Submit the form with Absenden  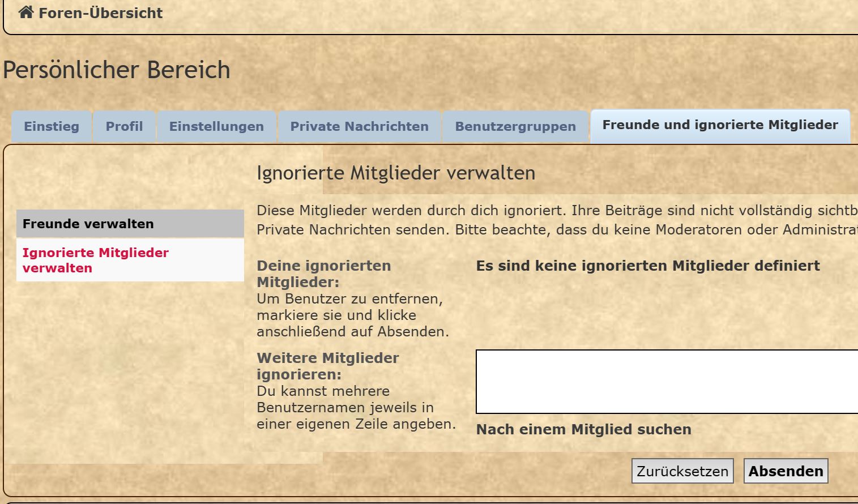[x=786, y=471]
